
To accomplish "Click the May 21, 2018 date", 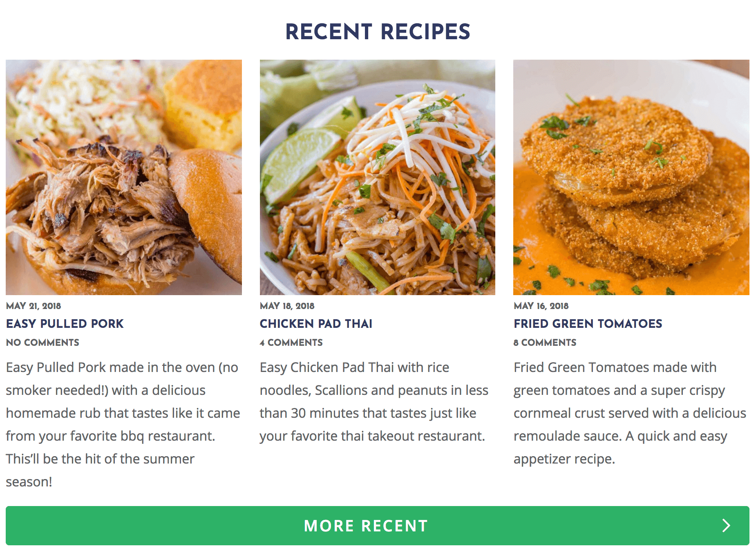I will coord(34,306).
